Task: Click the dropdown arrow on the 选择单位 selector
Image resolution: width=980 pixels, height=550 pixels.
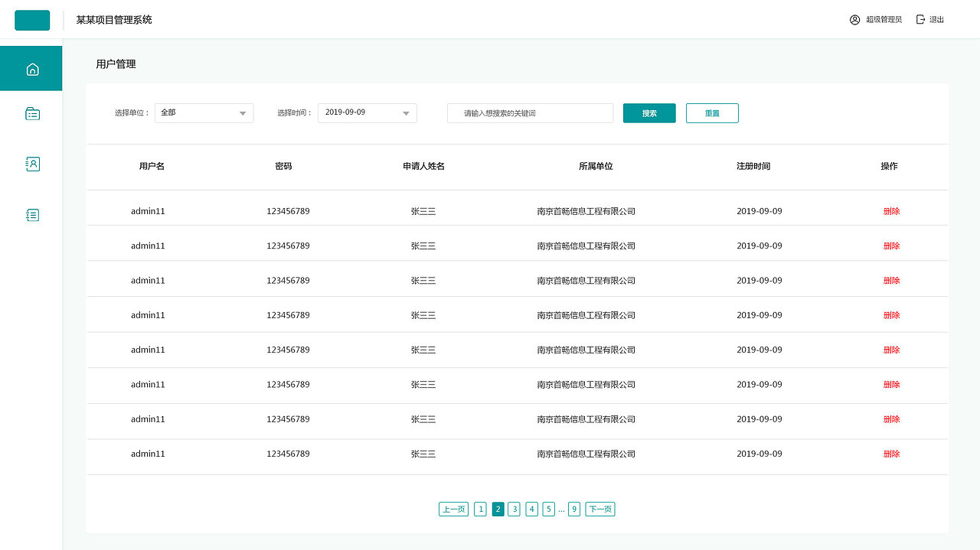Action: pos(243,112)
